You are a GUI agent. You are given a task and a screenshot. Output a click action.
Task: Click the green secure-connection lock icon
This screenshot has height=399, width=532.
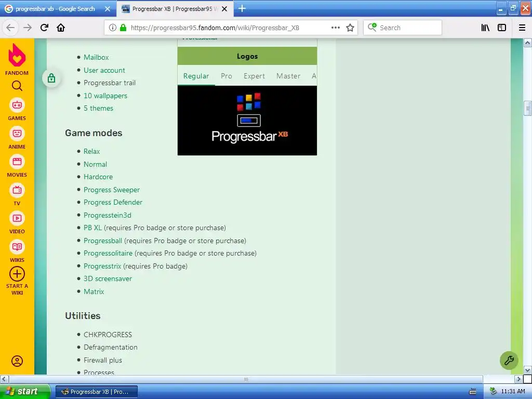[x=123, y=28]
